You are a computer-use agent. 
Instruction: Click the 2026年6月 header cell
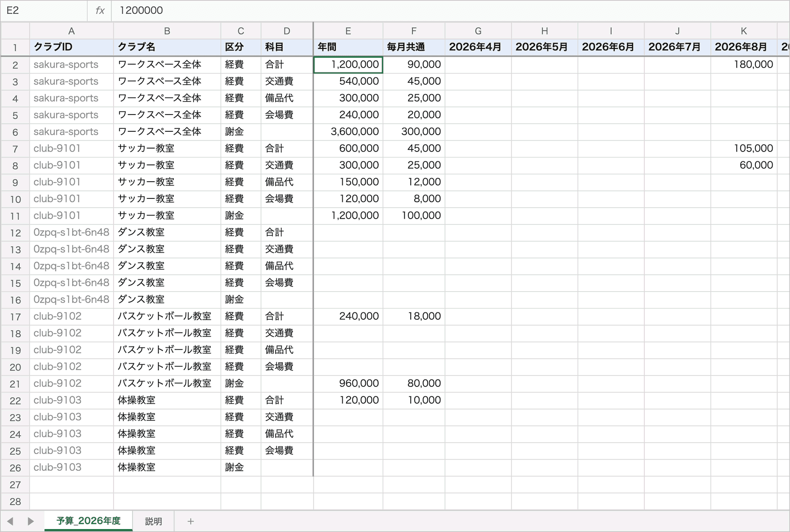(611, 47)
